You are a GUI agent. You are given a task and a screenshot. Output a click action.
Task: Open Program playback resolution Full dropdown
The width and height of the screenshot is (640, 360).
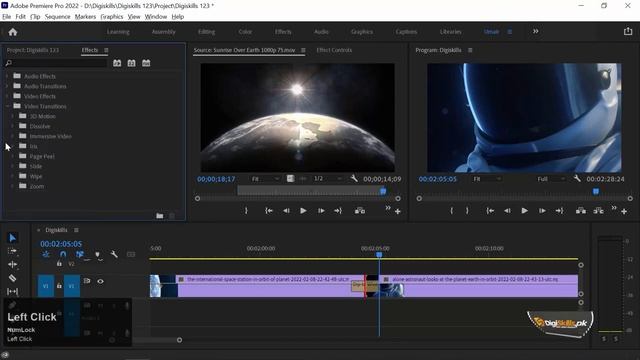pos(551,179)
